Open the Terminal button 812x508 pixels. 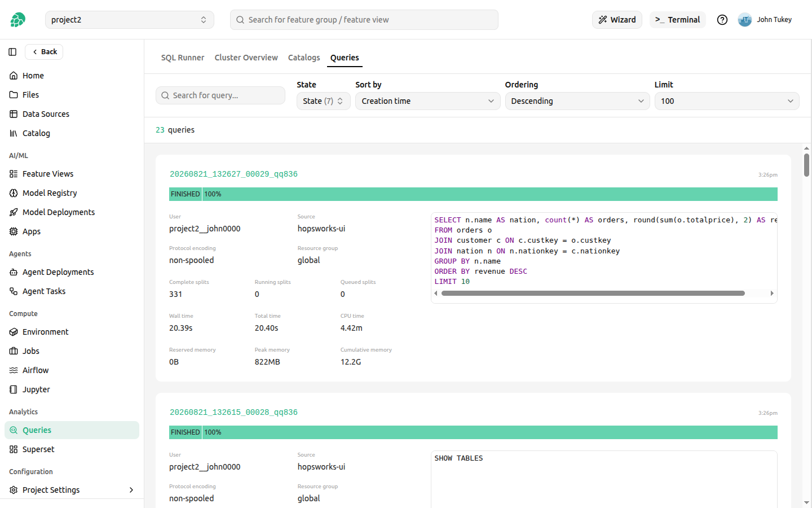(678, 20)
